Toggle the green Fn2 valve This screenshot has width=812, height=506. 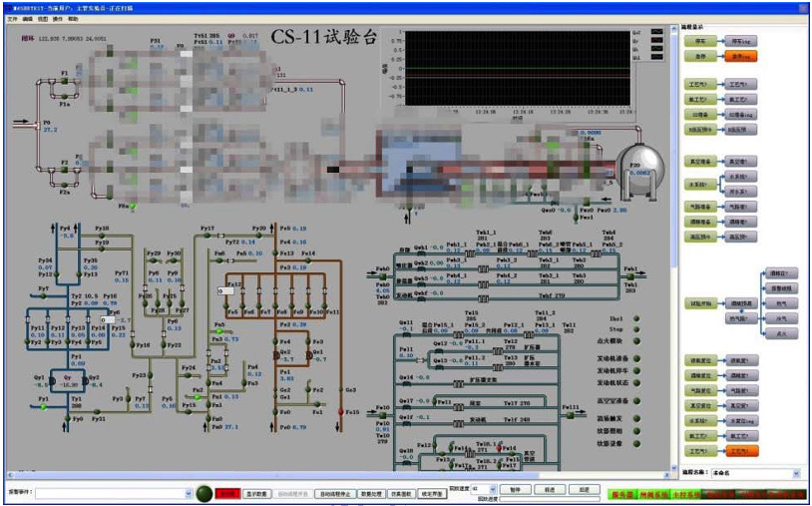198,397
